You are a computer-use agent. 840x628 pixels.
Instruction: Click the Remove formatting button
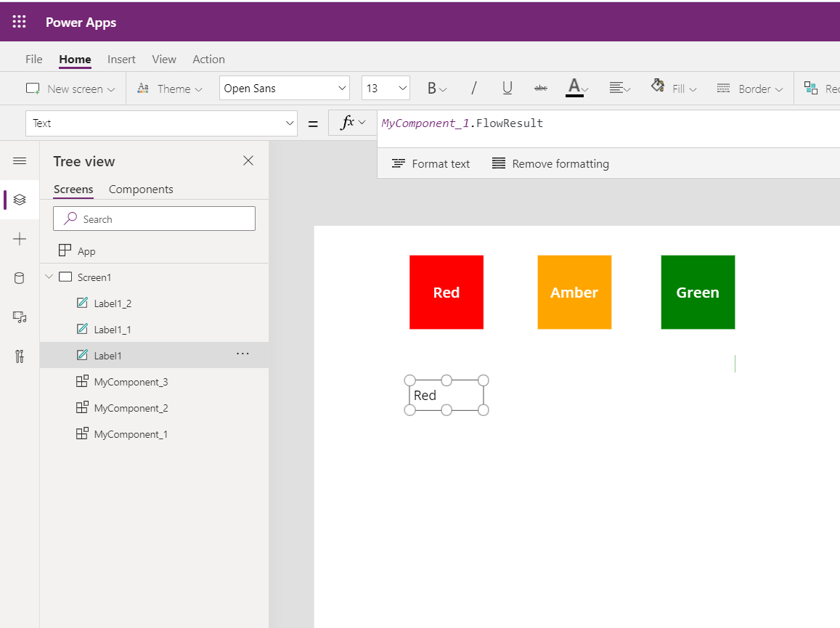(x=550, y=163)
